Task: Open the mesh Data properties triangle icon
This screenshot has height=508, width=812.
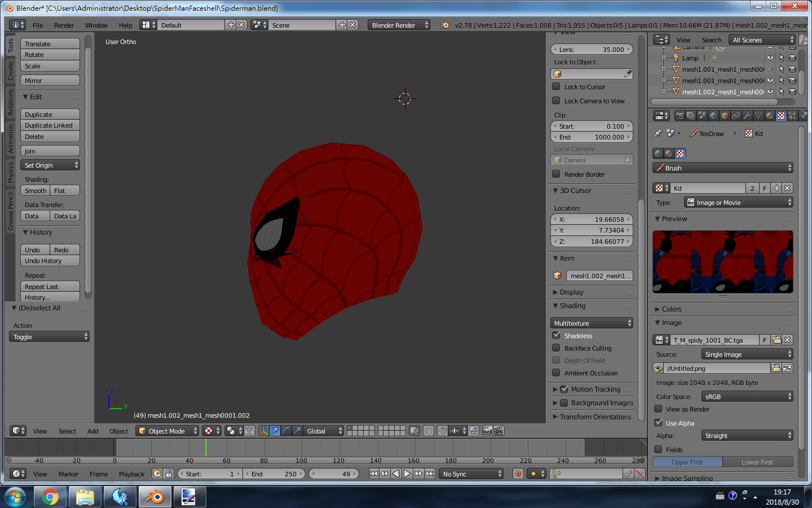Action: 758,116
